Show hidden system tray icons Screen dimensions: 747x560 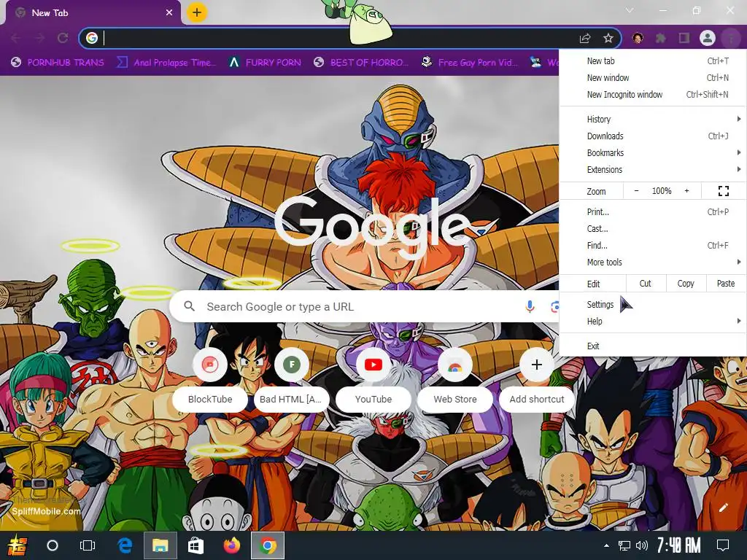coord(606,545)
